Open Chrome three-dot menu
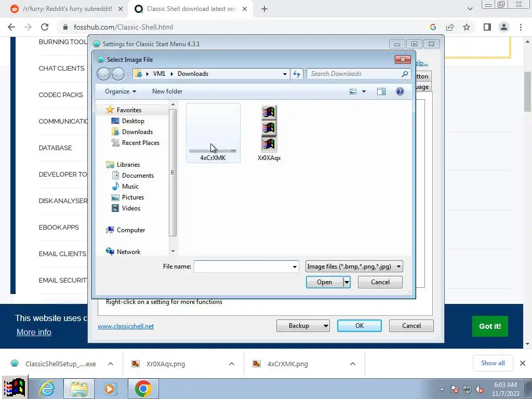 tap(521, 27)
